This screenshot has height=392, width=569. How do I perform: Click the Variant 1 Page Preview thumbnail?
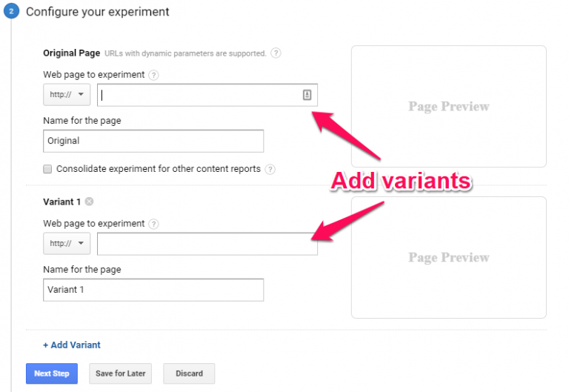[449, 258]
